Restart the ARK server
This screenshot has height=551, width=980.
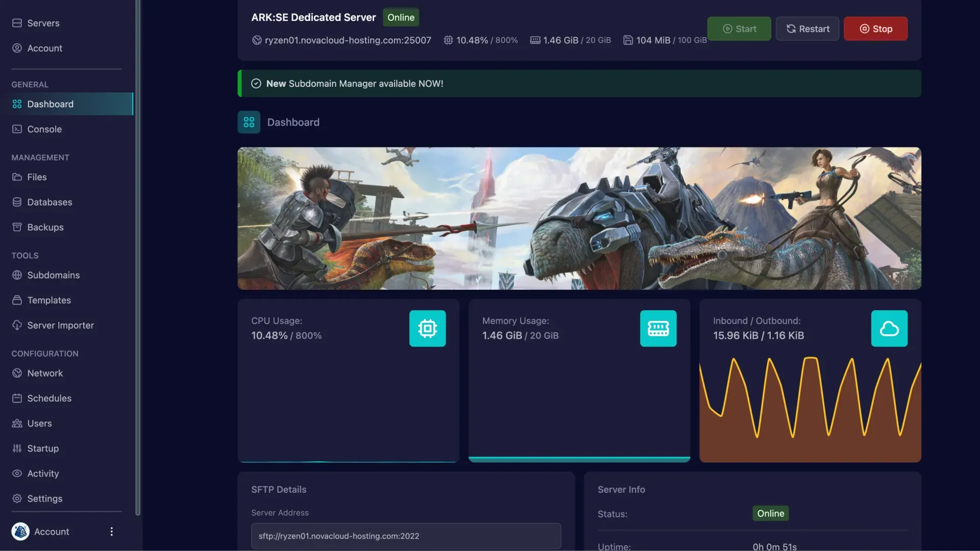point(807,29)
